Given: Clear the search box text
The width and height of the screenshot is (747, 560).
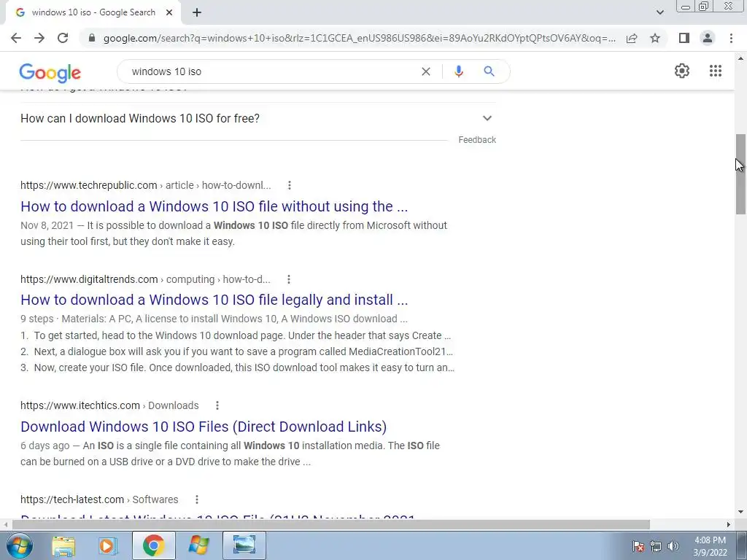Looking at the screenshot, I should coord(426,71).
